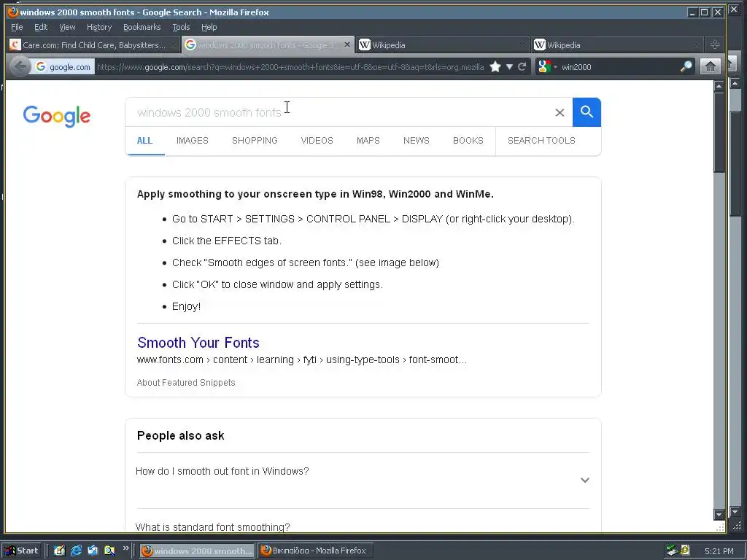Click the URL address field
This screenshot has height=560, width=747.
(290, 66)
